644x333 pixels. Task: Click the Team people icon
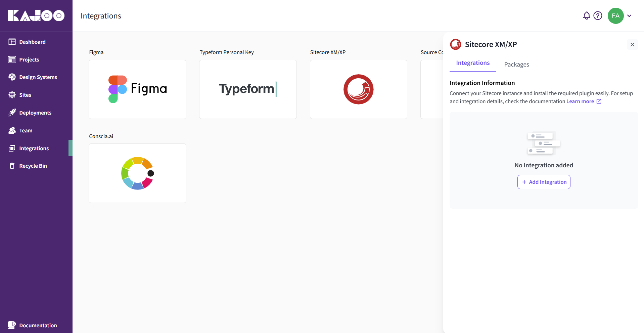(12, 130)
